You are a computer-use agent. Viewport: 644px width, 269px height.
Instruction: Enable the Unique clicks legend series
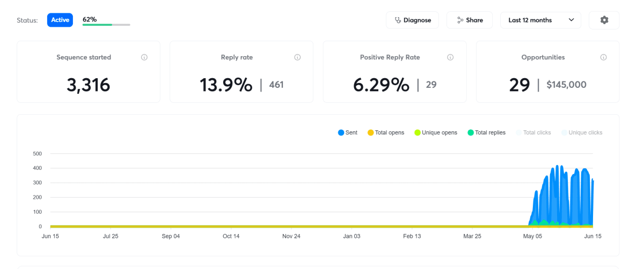(582, 132)
